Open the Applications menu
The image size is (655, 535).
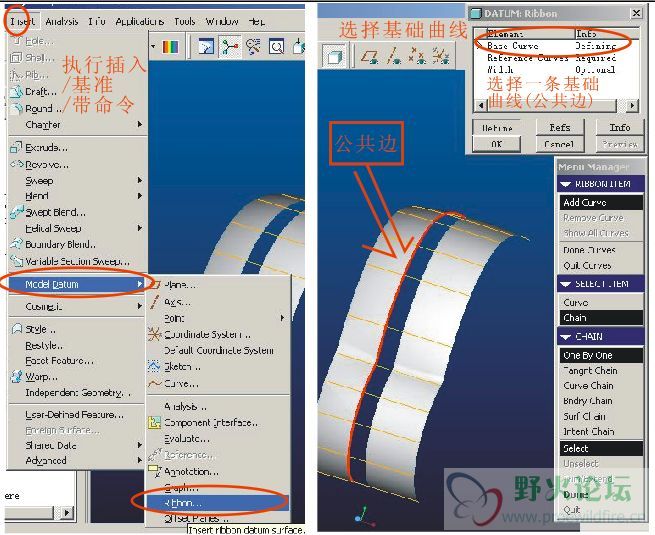(140, 21)
